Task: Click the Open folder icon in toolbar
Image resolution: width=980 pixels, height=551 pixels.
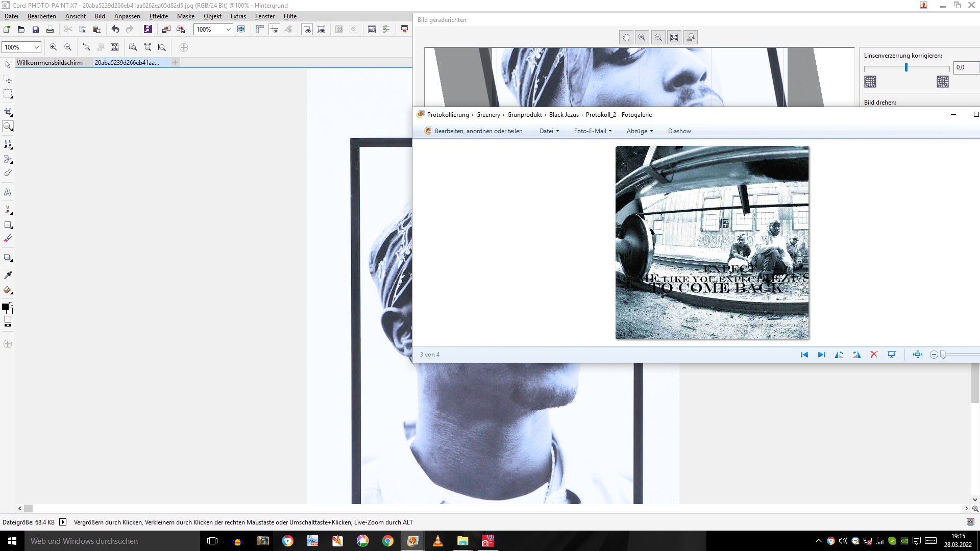Action: click(x=21, y=30)
